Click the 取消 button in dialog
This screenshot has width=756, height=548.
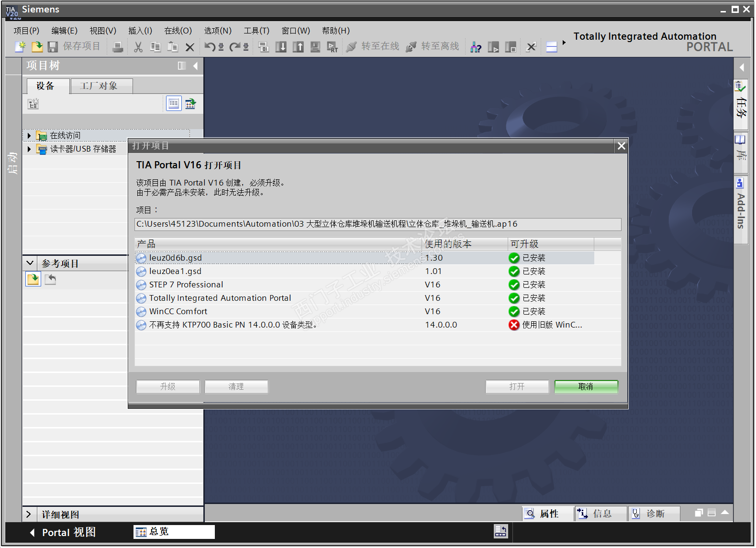(x=586, y=387)
